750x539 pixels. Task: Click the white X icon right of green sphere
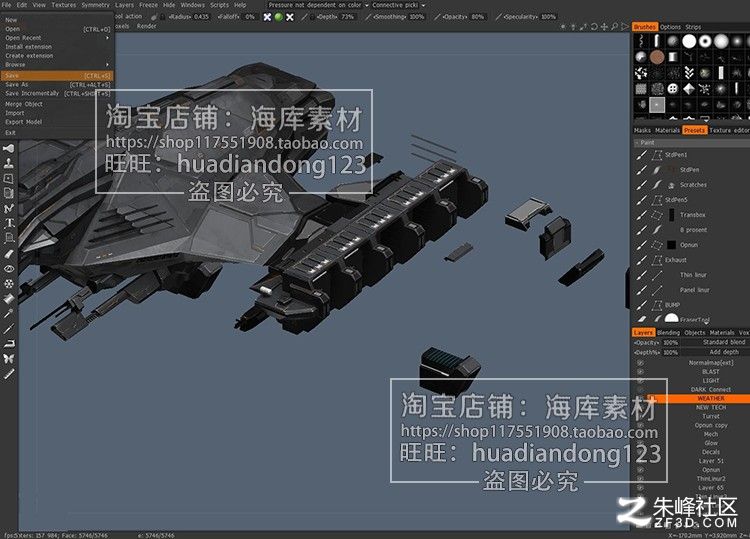pyautogui.click(x=290, y=17)
